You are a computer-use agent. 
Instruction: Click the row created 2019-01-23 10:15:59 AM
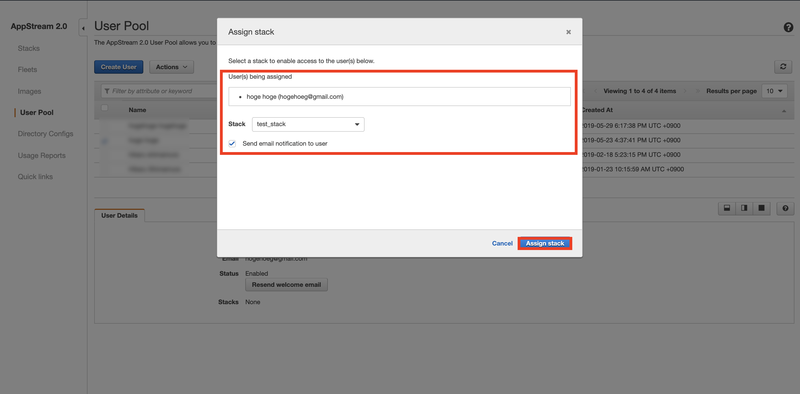(444, 169)
